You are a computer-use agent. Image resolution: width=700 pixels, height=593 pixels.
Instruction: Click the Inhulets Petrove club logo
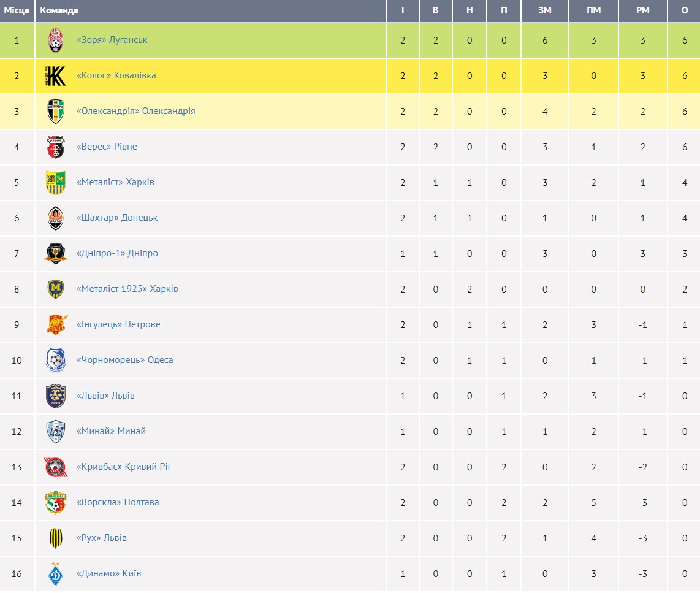click(56, 325)
